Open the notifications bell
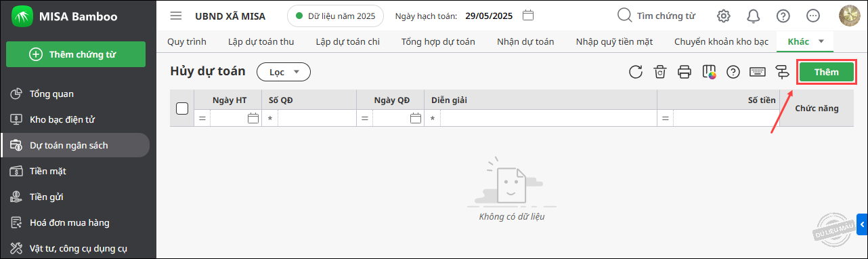 click(753, 16)
